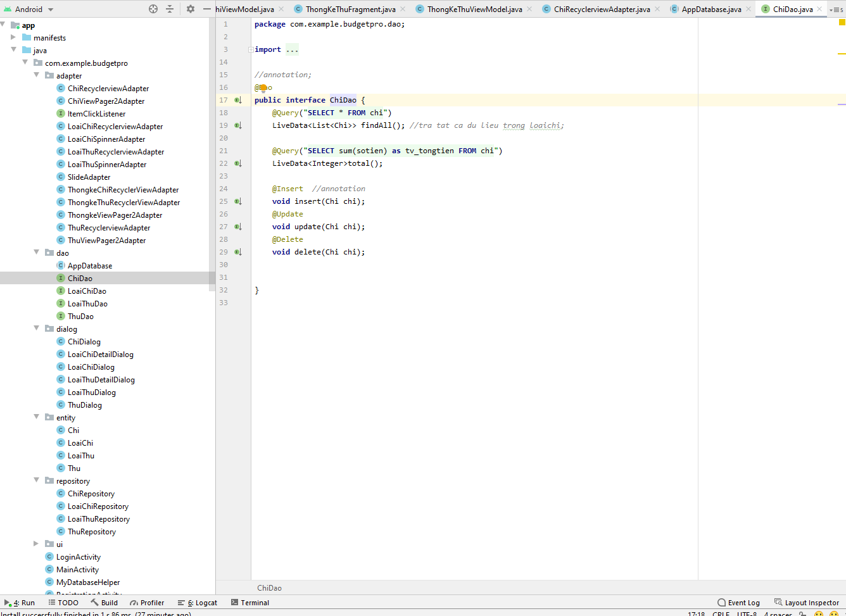Select MyDatabaseHelper in project tree
This screenshot has height=616, width=846.
88,582
